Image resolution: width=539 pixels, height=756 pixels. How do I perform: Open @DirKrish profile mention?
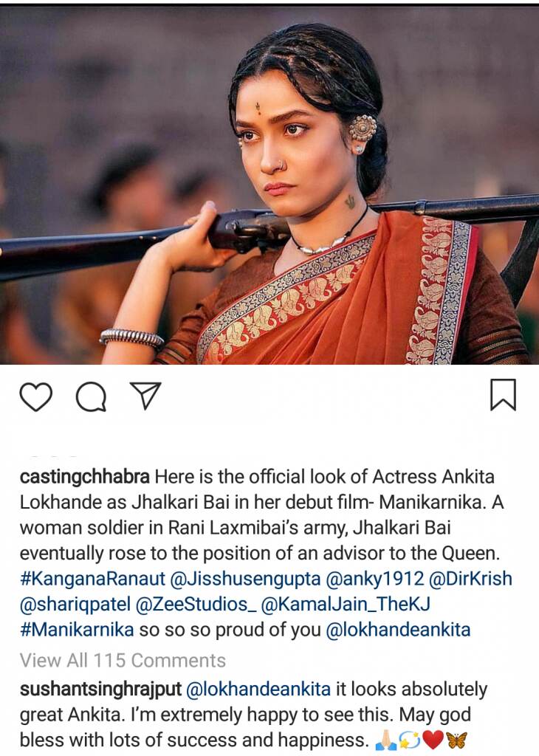(x=470, y=579)
